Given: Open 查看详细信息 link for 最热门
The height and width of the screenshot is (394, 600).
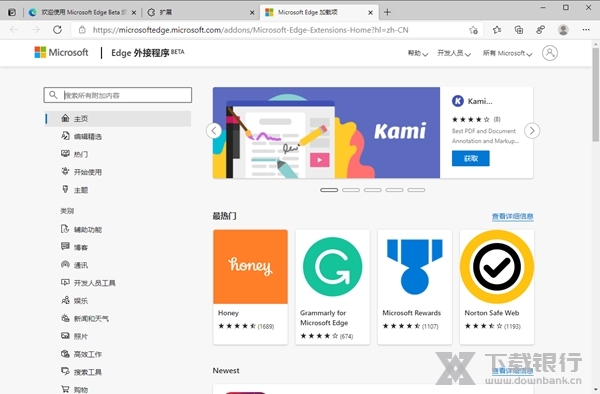Looking at the screenshot, I should coord(513,217).
